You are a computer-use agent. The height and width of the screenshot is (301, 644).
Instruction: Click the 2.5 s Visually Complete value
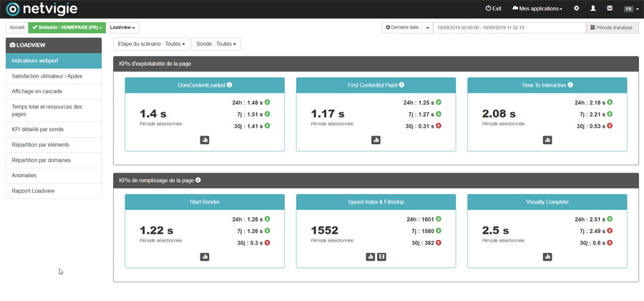[495, 230]
